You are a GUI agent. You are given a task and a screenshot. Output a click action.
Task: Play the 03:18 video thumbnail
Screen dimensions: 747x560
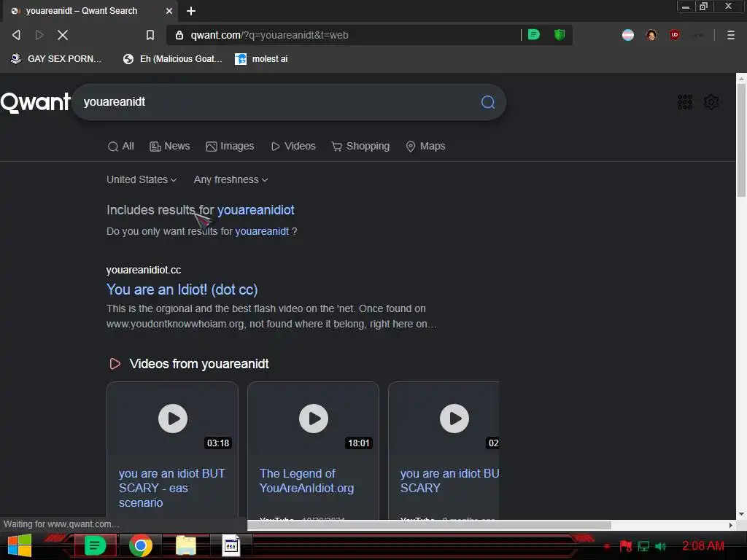(x=172, y=419)
